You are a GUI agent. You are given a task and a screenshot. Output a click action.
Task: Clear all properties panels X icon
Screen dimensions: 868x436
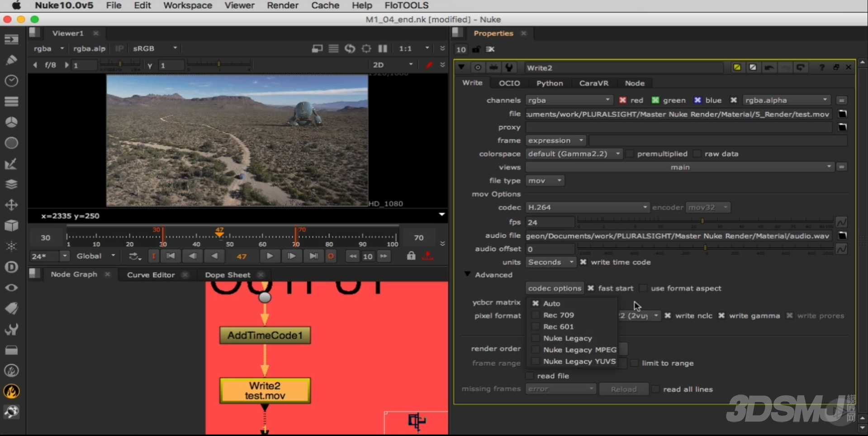pyautogui.click(x=490, y=49)
